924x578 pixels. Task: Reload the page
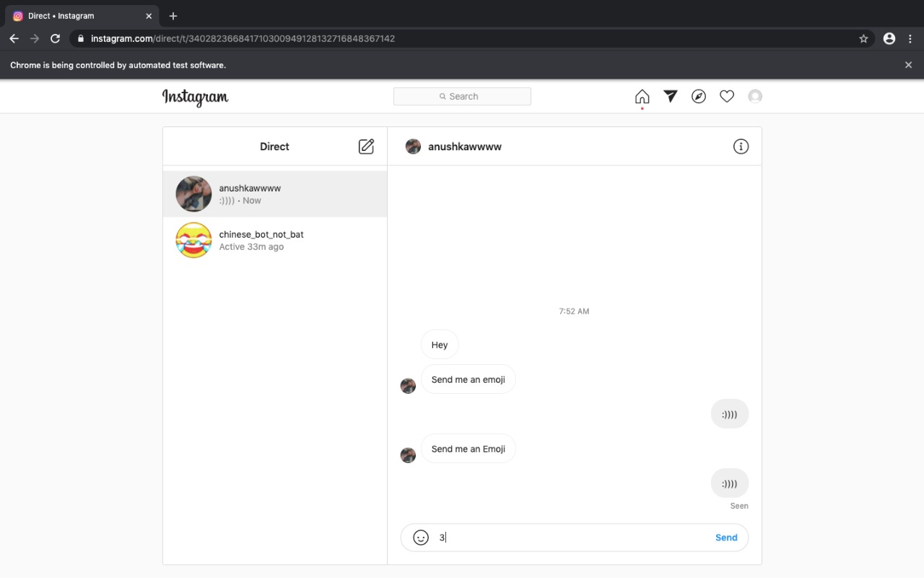[55, 38]
